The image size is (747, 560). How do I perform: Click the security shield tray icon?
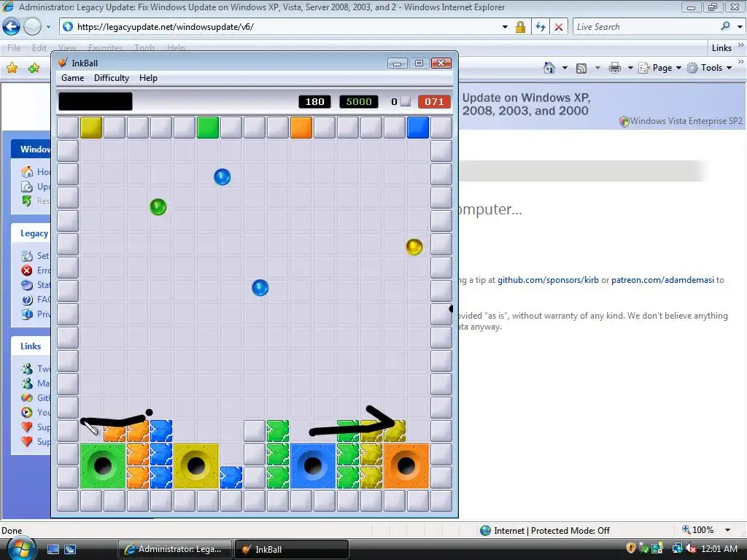tap(631, 548)
